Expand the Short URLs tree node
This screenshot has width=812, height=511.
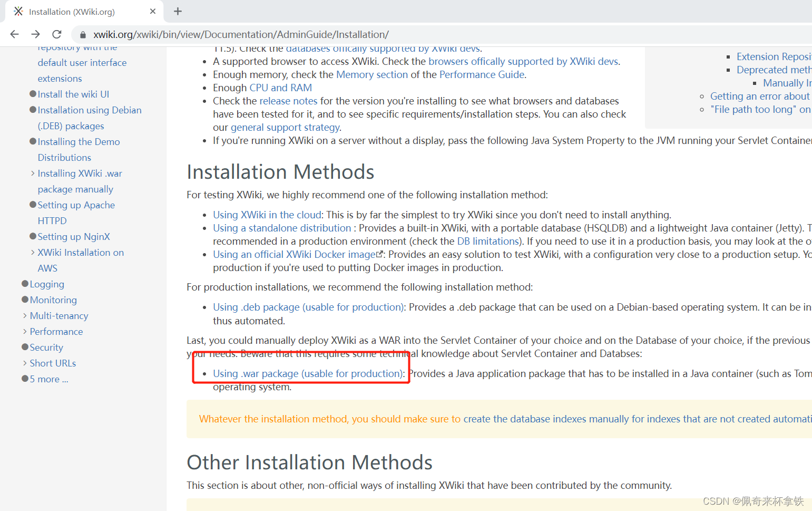point(25,363)
